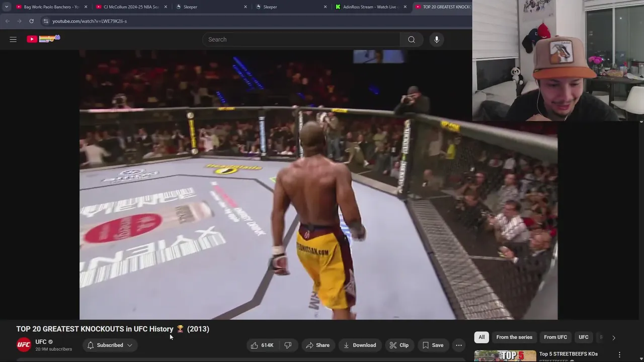This screenshot has width=644, height=362.
Task: Go back with browser back arrow
Action: click(x=7, y=21)
